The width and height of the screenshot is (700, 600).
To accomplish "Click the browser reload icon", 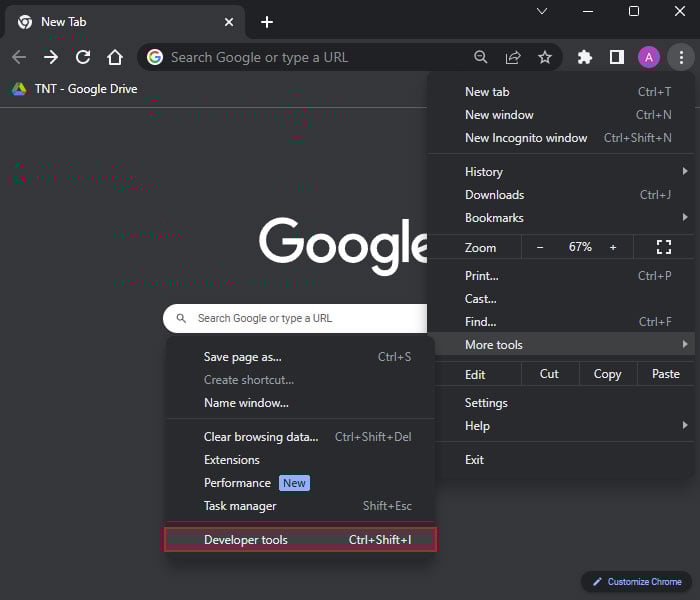I will point(83,57).
